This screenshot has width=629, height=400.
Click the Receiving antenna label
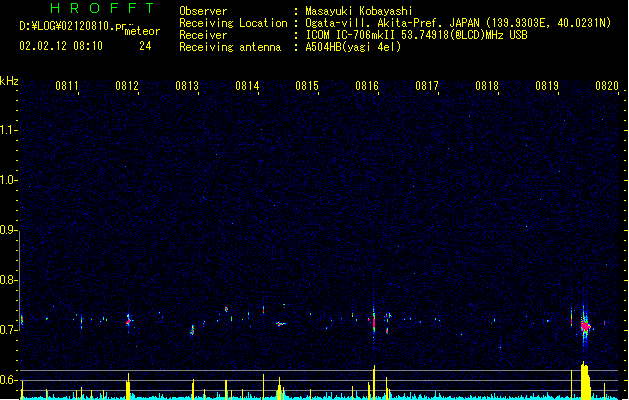[230, 47]
